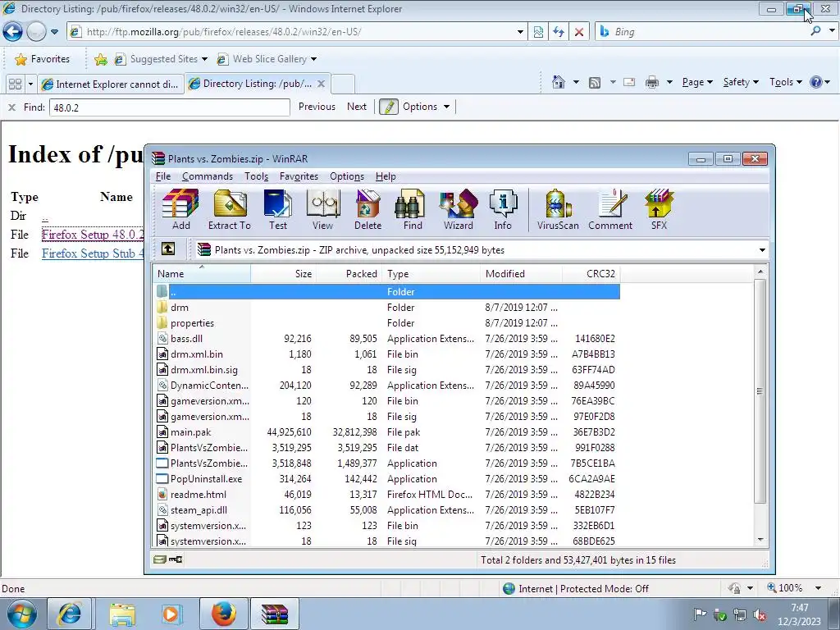Follow the parent directory '..' link
Viewport: 840px width, 630px height.
point(45,216)
